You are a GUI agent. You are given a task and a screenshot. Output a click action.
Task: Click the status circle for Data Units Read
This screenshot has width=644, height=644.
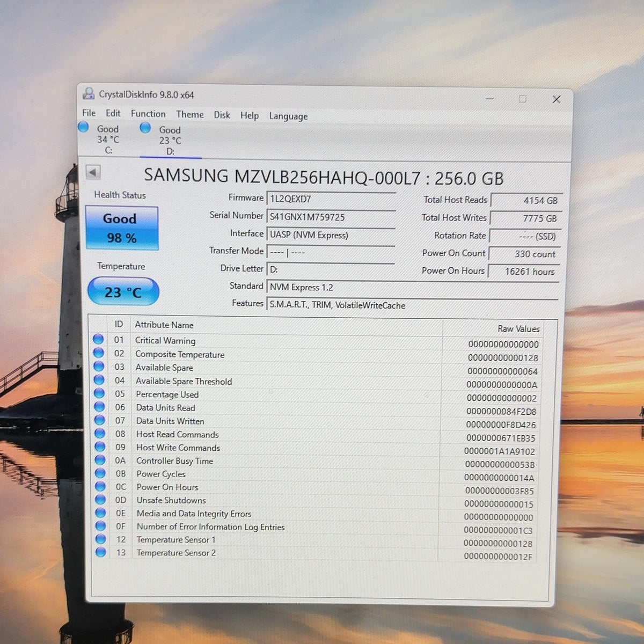(x=99, y=406)
